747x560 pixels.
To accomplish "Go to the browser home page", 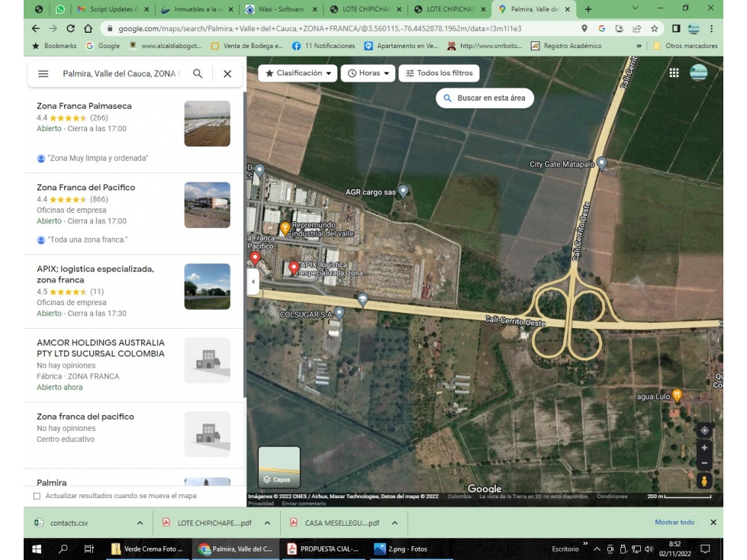I will pos(89,28).
